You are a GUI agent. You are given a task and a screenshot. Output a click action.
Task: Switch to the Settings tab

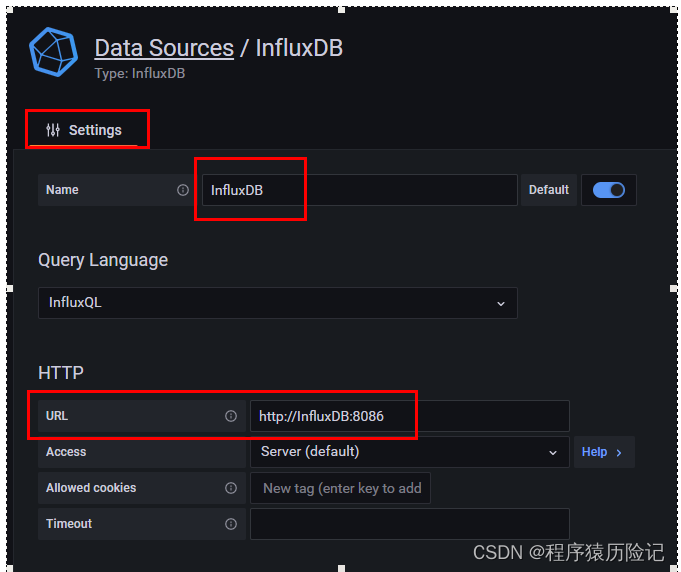pos(84,130)
